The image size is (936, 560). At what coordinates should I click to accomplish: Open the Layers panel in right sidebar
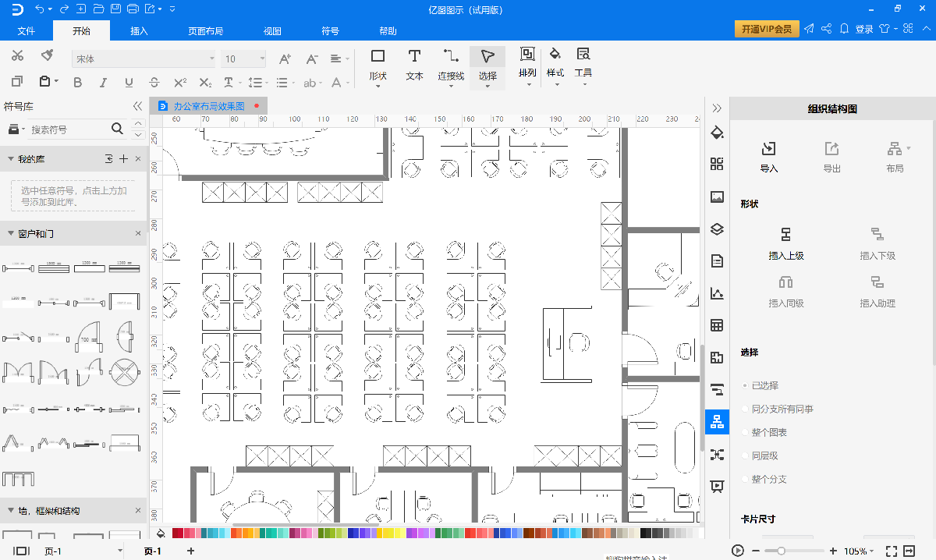(718, 229)
